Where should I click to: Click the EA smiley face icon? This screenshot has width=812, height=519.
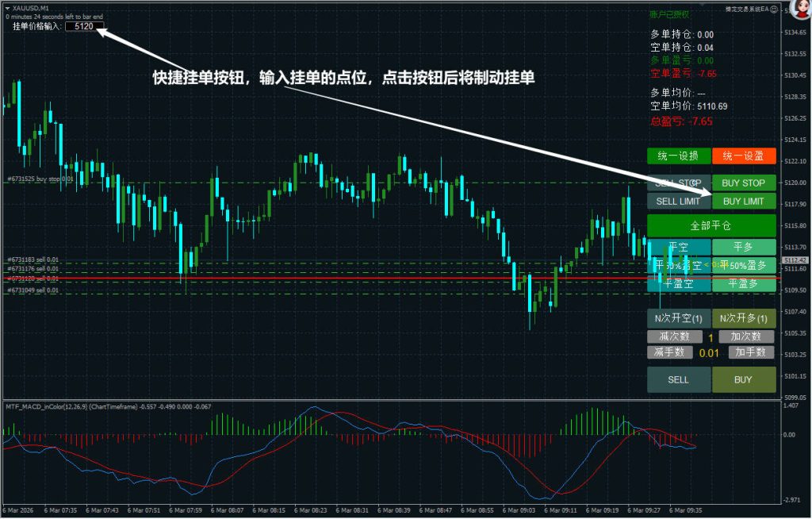775,10
